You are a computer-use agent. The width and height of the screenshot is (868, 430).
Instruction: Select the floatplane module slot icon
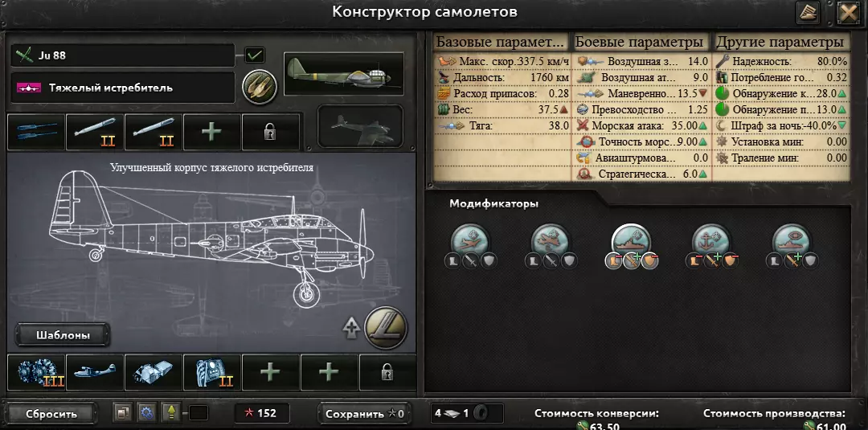pyautogui.click(x=95, y=372)
